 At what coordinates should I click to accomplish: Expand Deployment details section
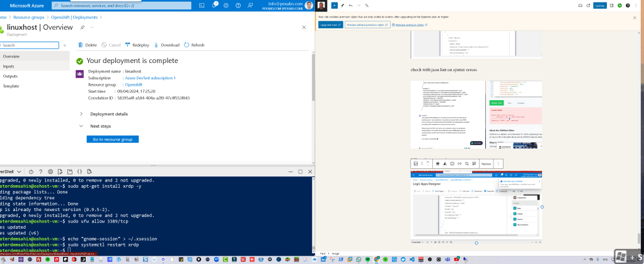point(104,114)
